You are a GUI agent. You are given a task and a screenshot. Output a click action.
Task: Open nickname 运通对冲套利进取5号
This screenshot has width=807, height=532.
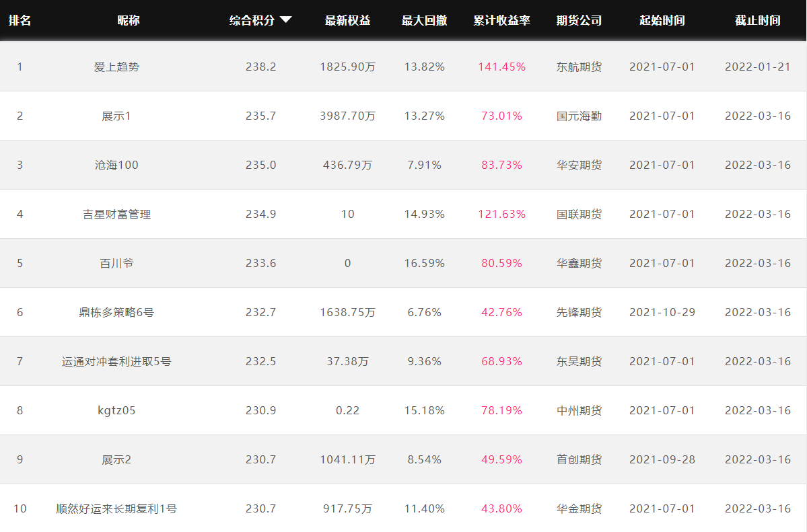pos(116,362)
